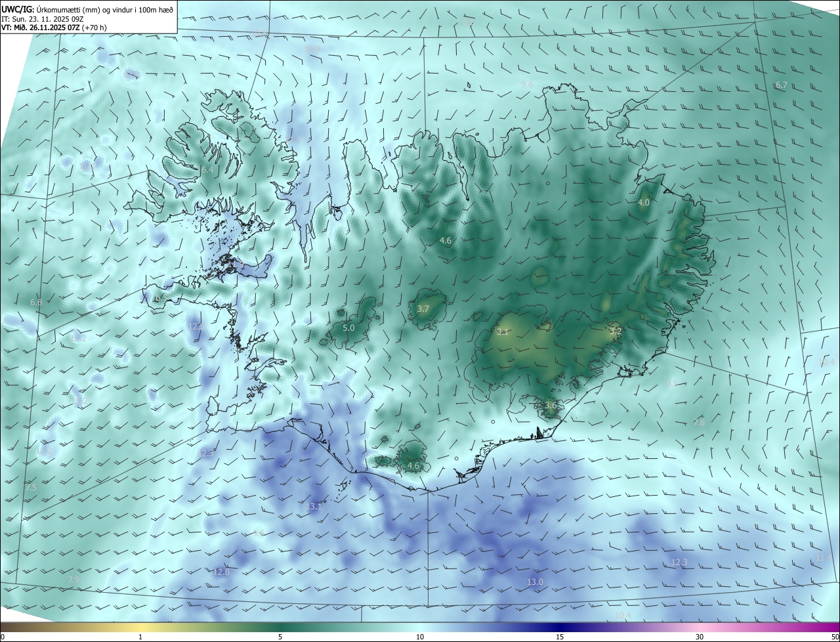
Task: Click the 7.9 value label
Action: pyautogui.click(x=74, y=580)
